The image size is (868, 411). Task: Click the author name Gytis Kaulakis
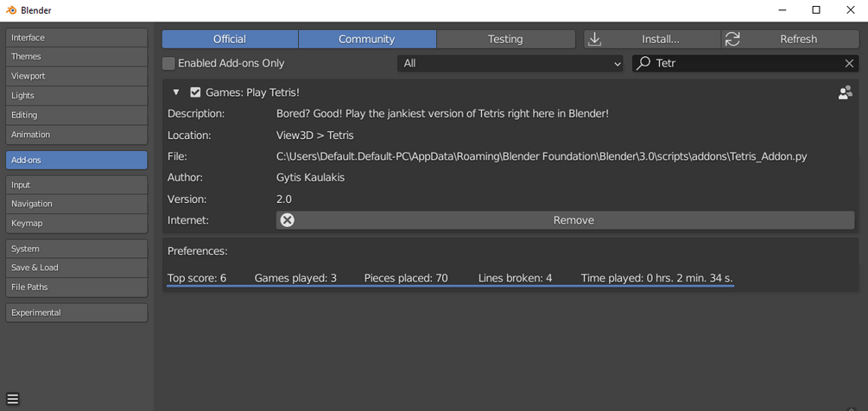311,178
